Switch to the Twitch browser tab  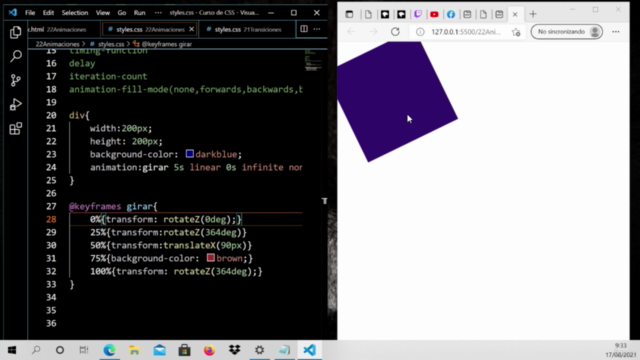[418, 14]
